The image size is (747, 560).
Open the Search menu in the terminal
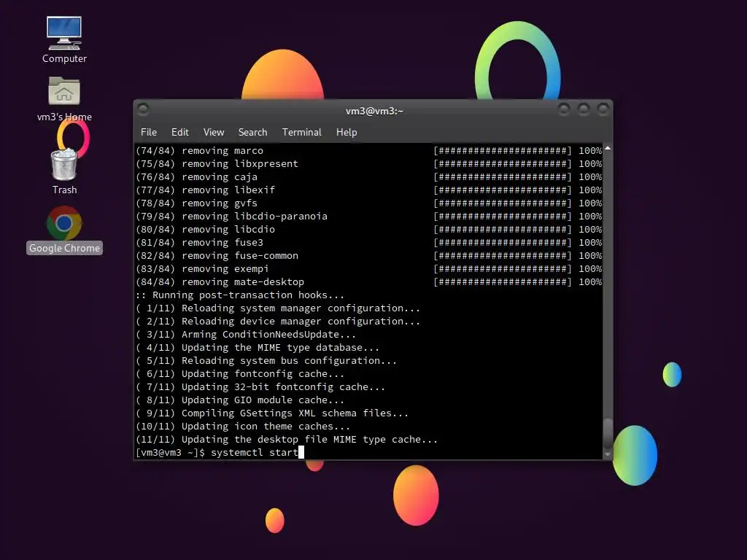(x=252, y=133)
